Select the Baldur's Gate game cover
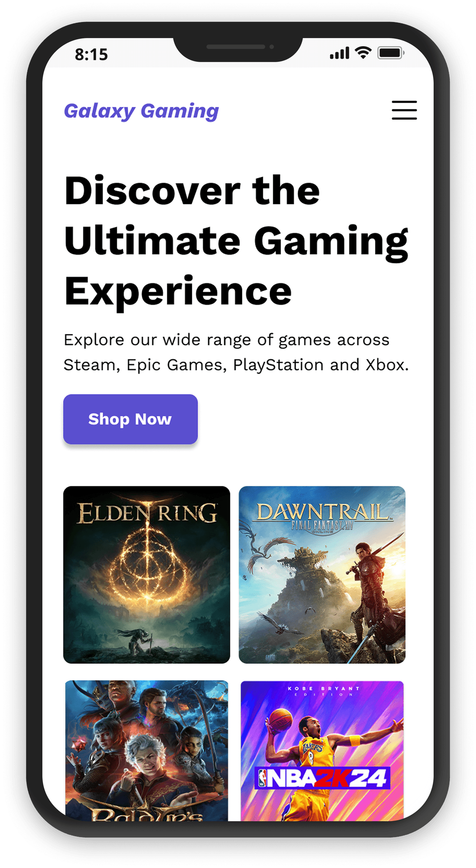The width and height of the screenshot is (476, 868). (x=147, y=751)
